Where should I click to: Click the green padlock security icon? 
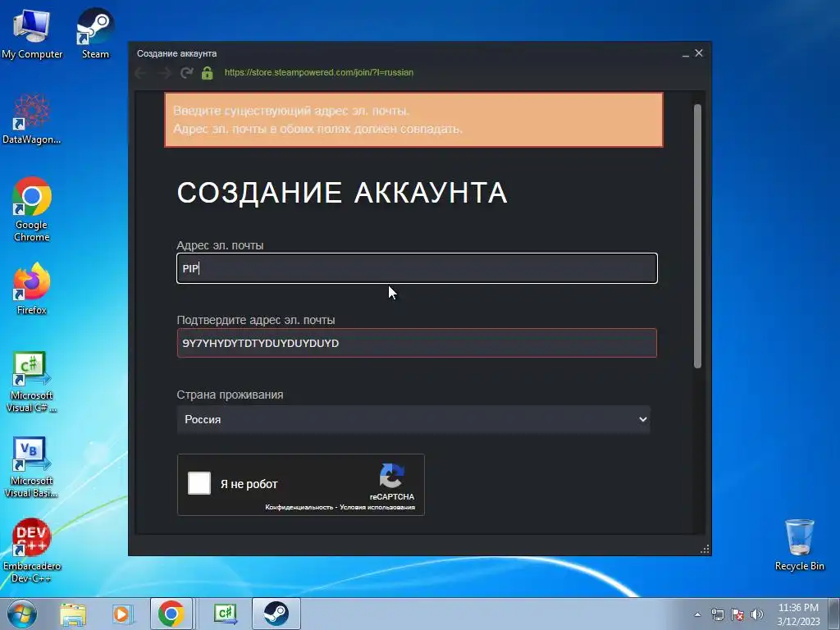coord(208,73)
